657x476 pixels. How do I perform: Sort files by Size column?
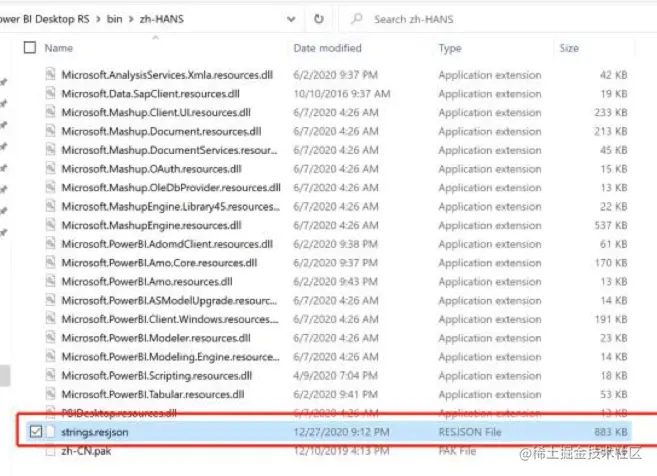click(x=569, y=48)
